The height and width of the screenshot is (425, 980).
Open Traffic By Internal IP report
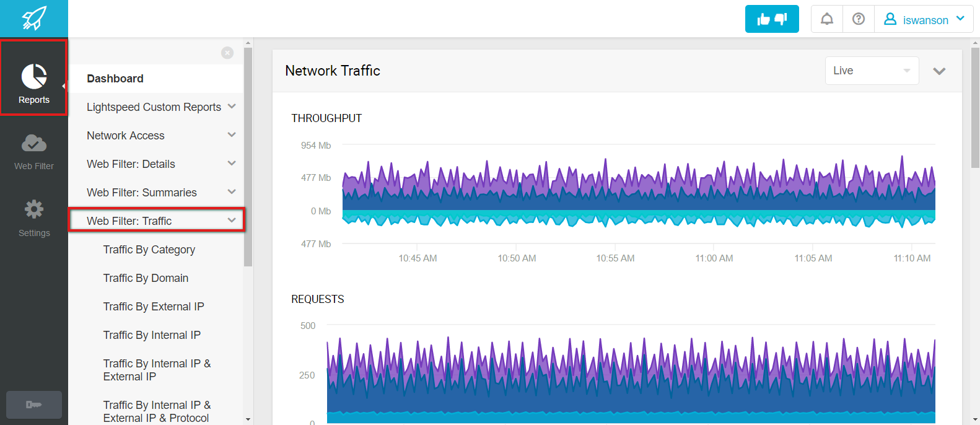point(152,335)
